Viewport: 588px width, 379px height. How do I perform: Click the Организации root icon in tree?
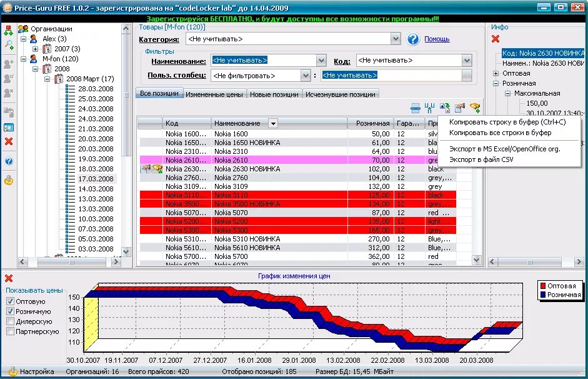click(23, 29)
